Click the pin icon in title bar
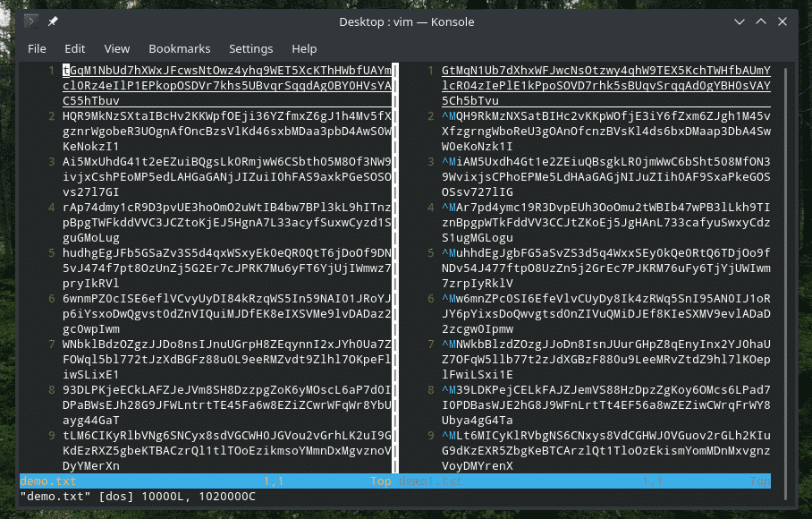Viewport: 812px width, 519px height. (53, 21)
